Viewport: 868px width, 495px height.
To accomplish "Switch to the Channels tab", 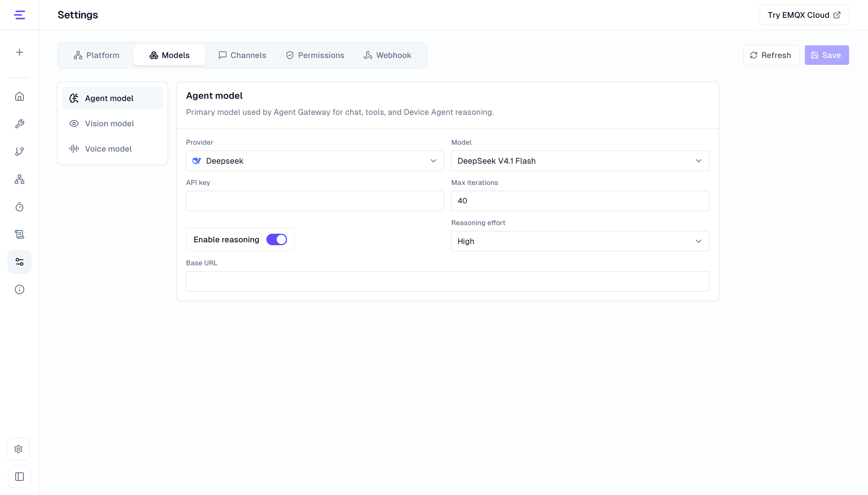I will [x=242, y=55].
